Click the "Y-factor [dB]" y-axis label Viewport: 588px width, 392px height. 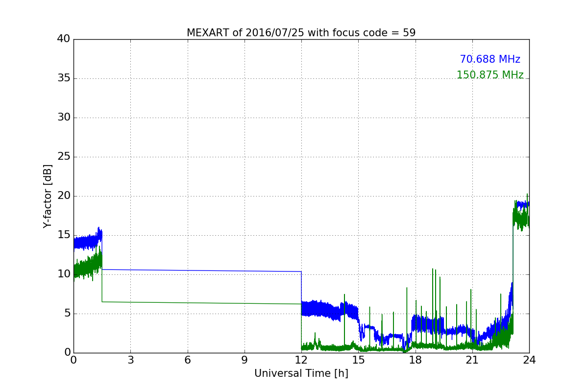pos(48,196)
